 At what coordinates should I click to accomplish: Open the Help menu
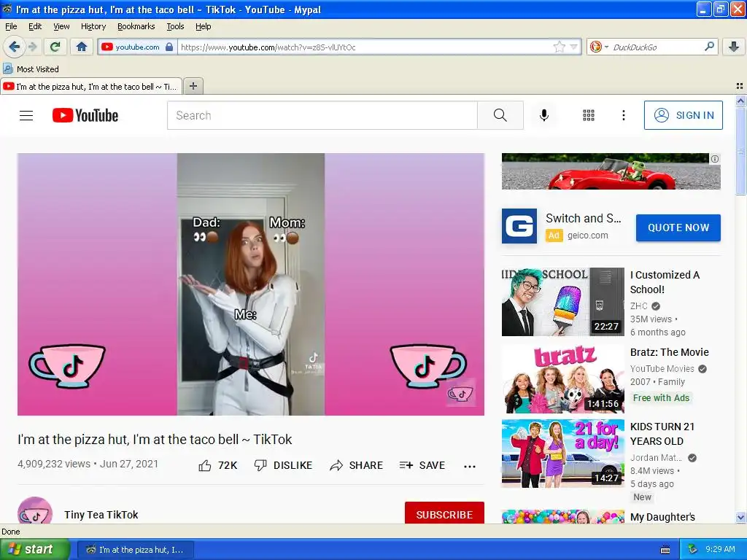(203, 26)
